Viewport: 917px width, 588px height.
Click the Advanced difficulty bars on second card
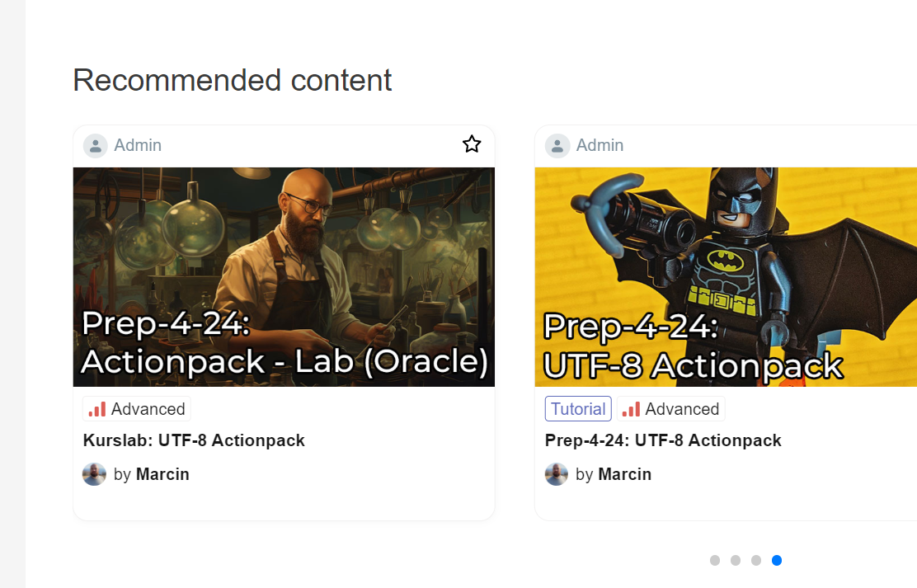632,408
